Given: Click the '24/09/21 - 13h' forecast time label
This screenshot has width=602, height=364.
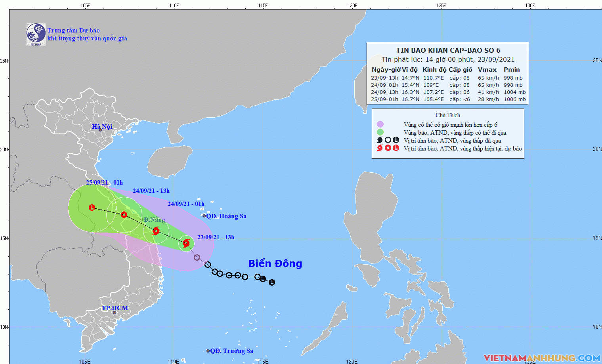Looking at the screenshot, I should [151, 191].
